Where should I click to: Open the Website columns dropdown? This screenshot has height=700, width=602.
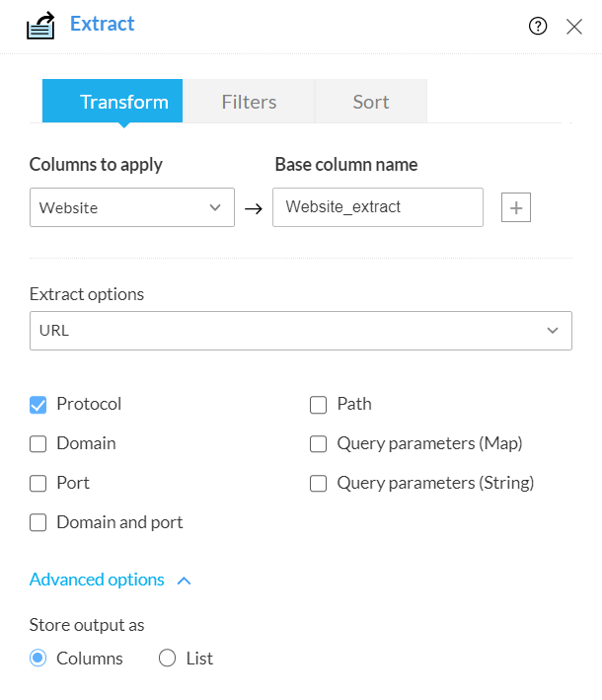pyautogui.click(x=132, y=207)
